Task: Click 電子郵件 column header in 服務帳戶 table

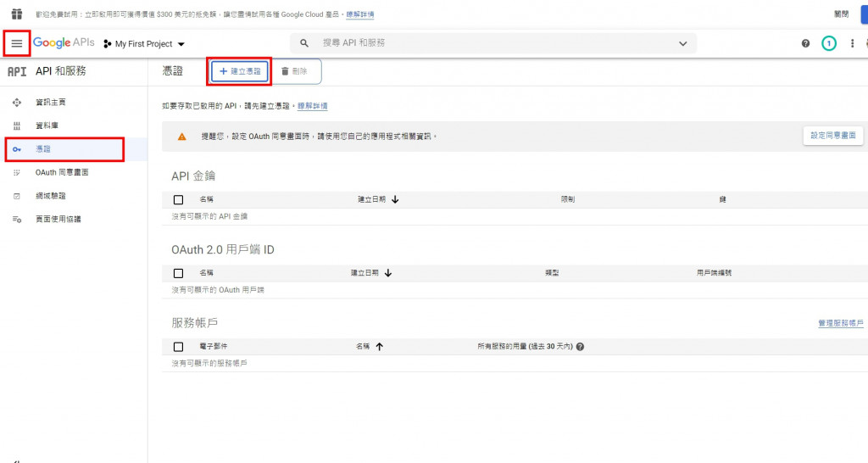Action: tap(213, 346)
